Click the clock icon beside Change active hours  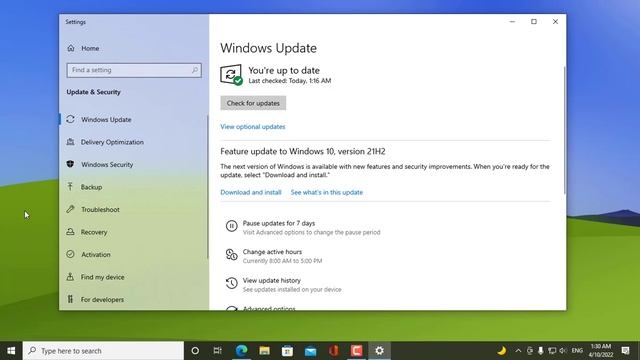tap(231, 254)
